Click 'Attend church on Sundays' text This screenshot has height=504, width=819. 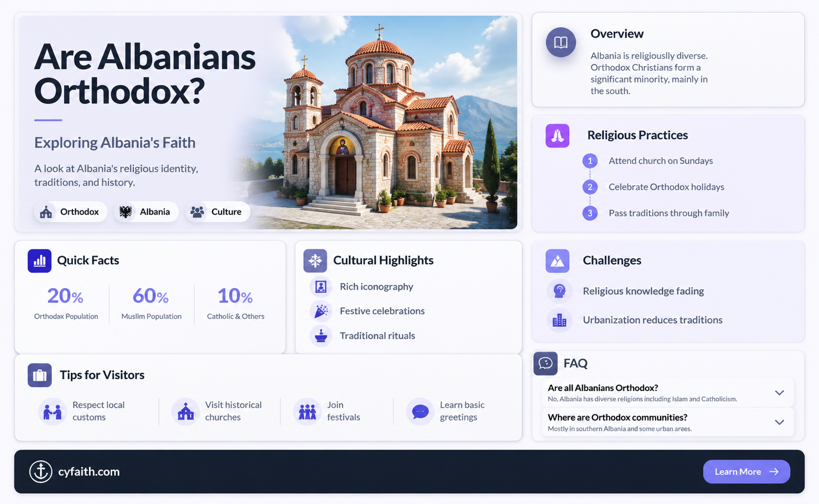click(x=661, y=161)
